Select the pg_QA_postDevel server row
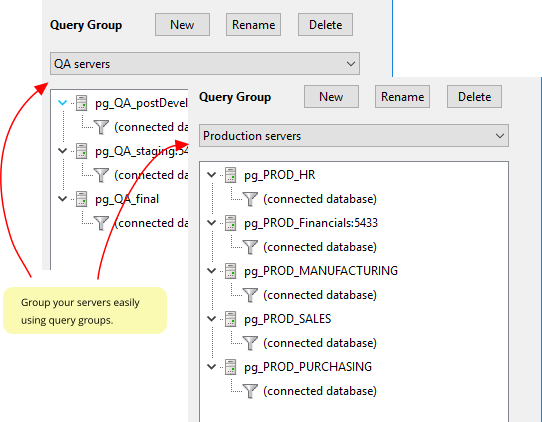Image resolution: width=542 pixels, height=422 pixels. 141,103
